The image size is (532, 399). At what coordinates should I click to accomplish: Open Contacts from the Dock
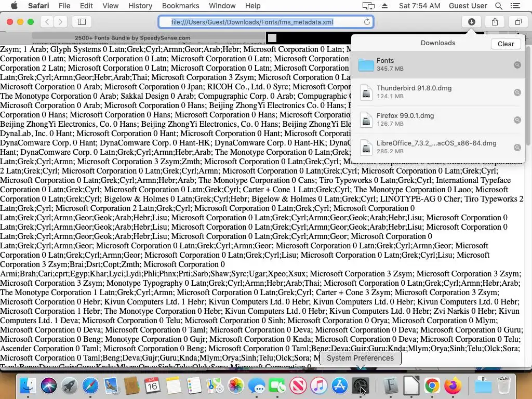point(131,386)
